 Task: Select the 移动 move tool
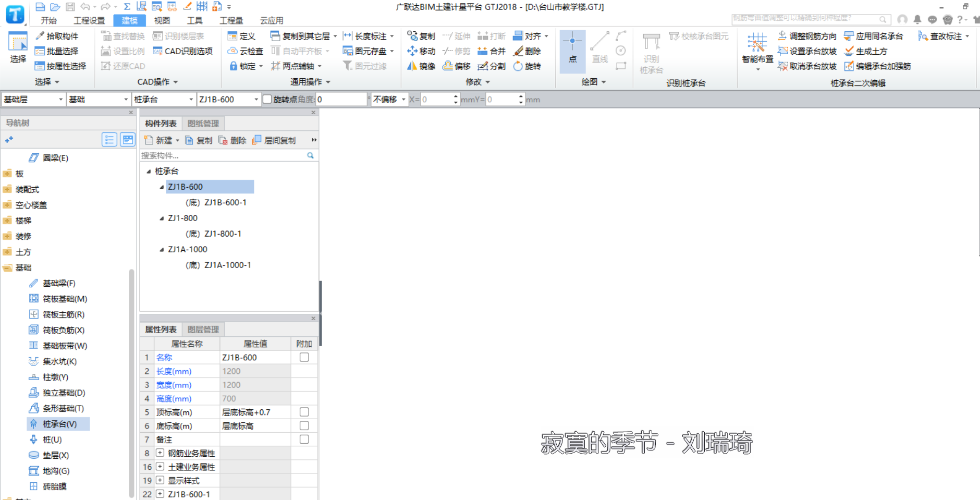click(421, 51)
